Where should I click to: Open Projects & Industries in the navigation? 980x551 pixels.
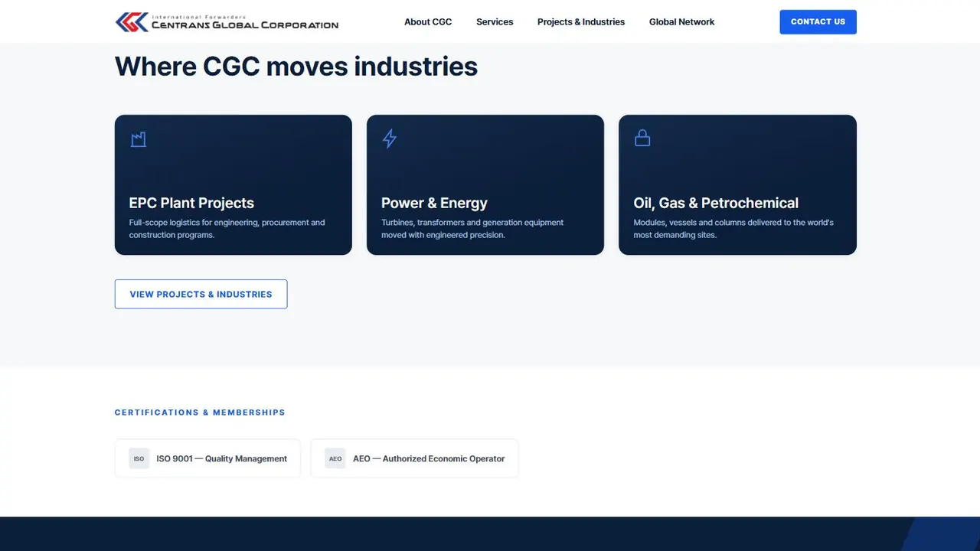click(581, 22)
